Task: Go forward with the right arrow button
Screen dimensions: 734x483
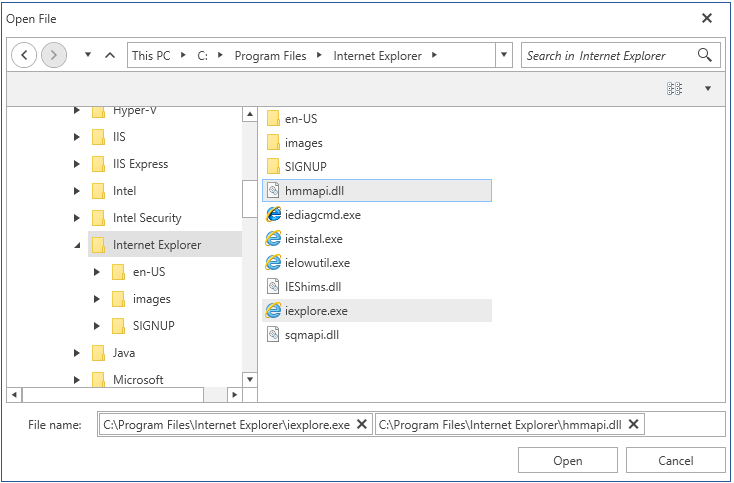Action: 54,55
